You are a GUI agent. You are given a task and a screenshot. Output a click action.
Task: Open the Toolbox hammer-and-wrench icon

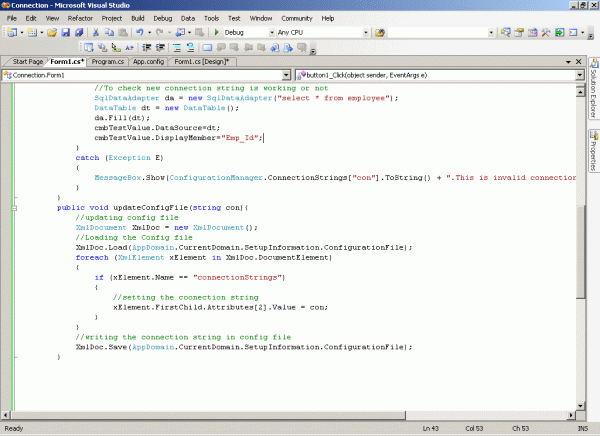tap(546, 33)
